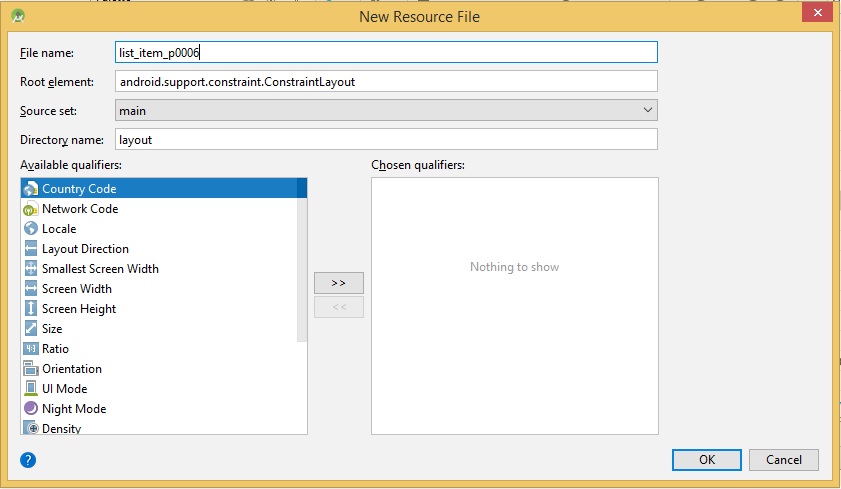Click the Country Code qualifier icon
Viewport: 841px width, 489px height.
click(30, 189)
